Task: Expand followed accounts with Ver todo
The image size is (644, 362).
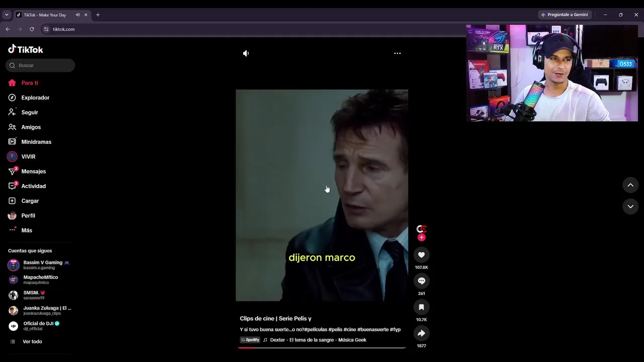Action: pos(27,342)
